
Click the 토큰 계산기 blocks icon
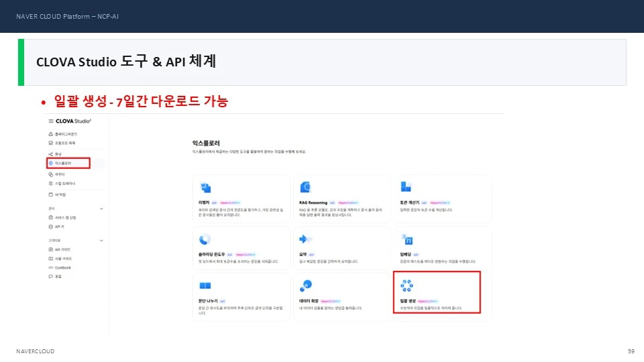pos(406,187)
